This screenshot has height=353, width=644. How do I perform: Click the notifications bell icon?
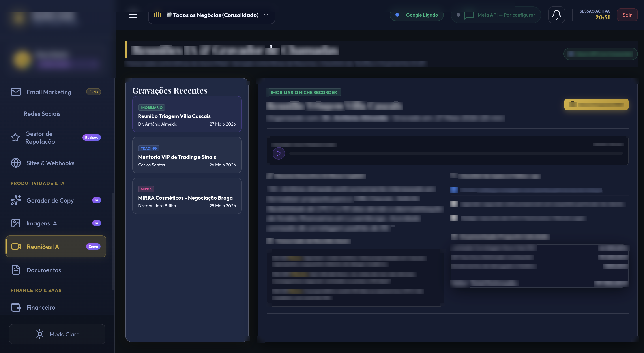pyautogui.click(x=556, y=15)
